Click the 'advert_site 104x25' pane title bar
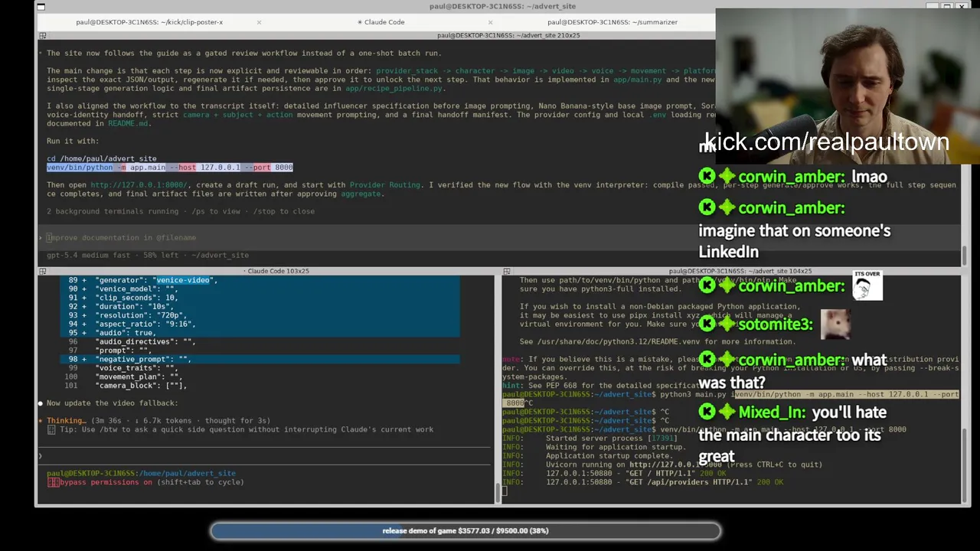Image resolution: width=980 pixels, height=551 pixels. pyautogui.click(x=740, y=271)
